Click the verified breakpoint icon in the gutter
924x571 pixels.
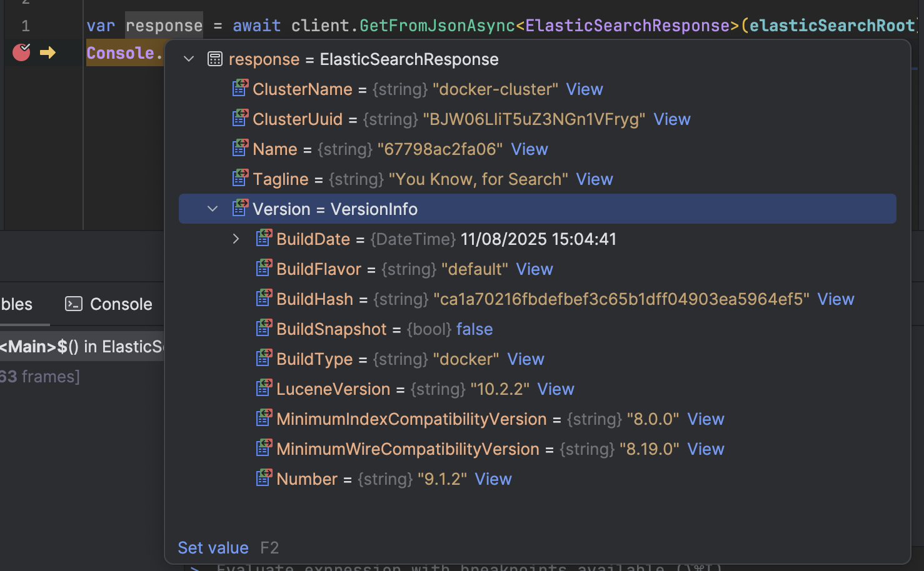[21, 52]
